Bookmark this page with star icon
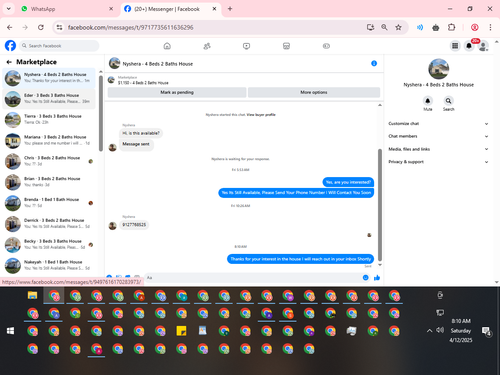This screenshot has width=500, height=375. pyautogui.click(x=398, y=27)
